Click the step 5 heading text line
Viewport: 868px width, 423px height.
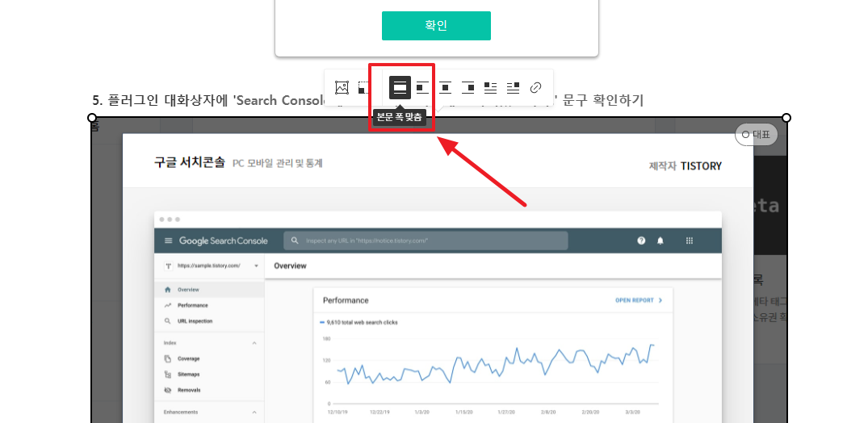367,100
